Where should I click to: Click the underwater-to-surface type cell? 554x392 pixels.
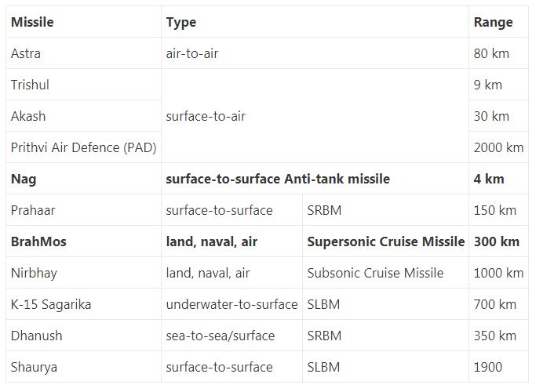pos(231,304)
